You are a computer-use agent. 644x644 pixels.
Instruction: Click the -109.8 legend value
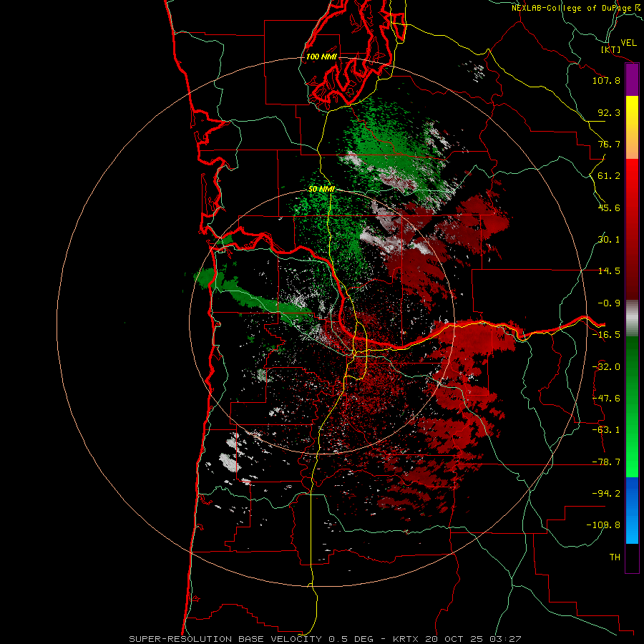[603, 525]
